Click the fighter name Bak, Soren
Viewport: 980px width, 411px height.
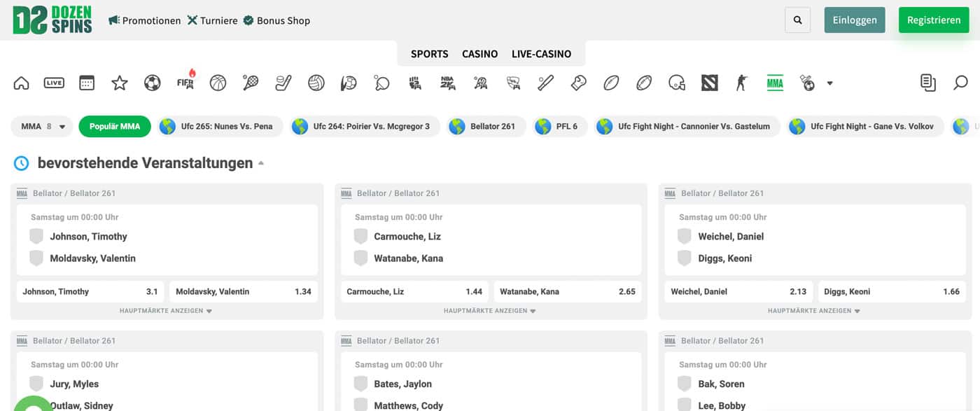click(722, 384)
